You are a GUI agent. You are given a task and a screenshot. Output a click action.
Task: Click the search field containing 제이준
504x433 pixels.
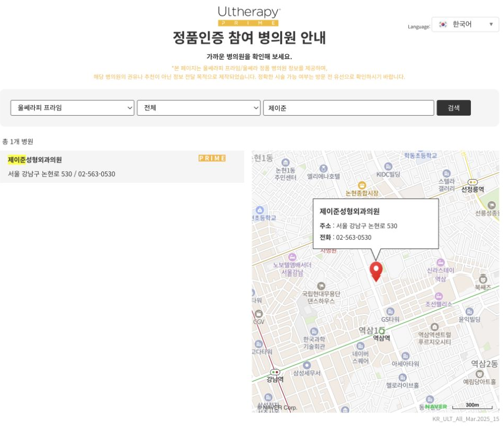tap(349, 108)
